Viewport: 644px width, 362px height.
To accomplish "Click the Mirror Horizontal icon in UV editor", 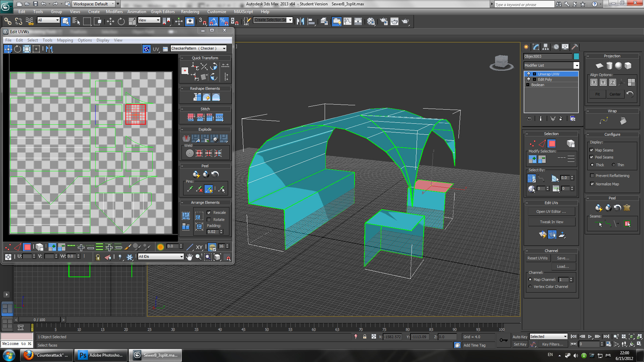I will coord(49,49).
